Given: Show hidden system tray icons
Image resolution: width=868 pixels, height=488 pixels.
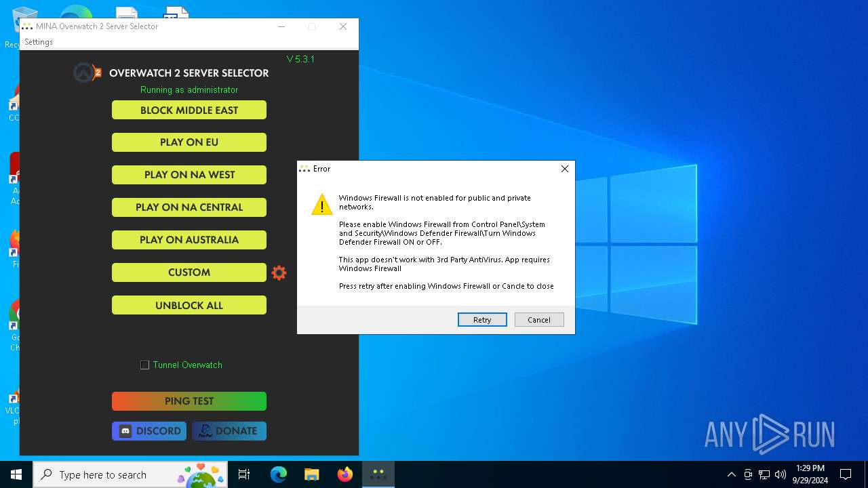Looking at the screenshot, I should [x=731, y=474].
